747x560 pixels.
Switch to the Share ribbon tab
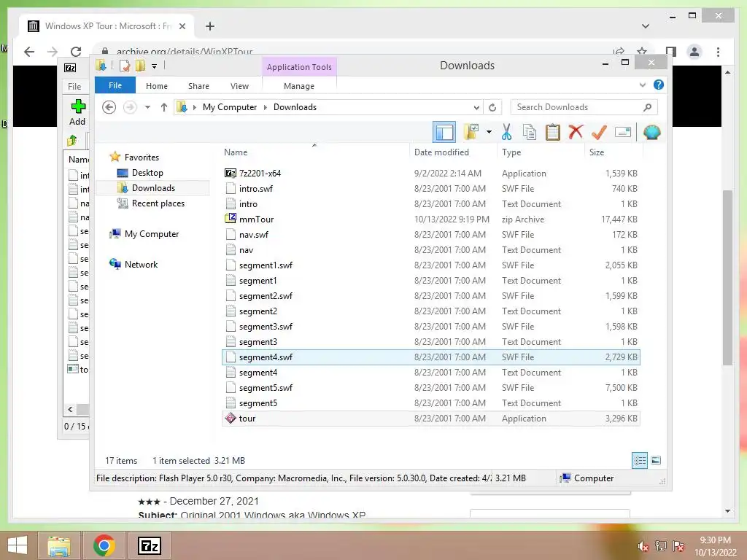pos(198,86)
